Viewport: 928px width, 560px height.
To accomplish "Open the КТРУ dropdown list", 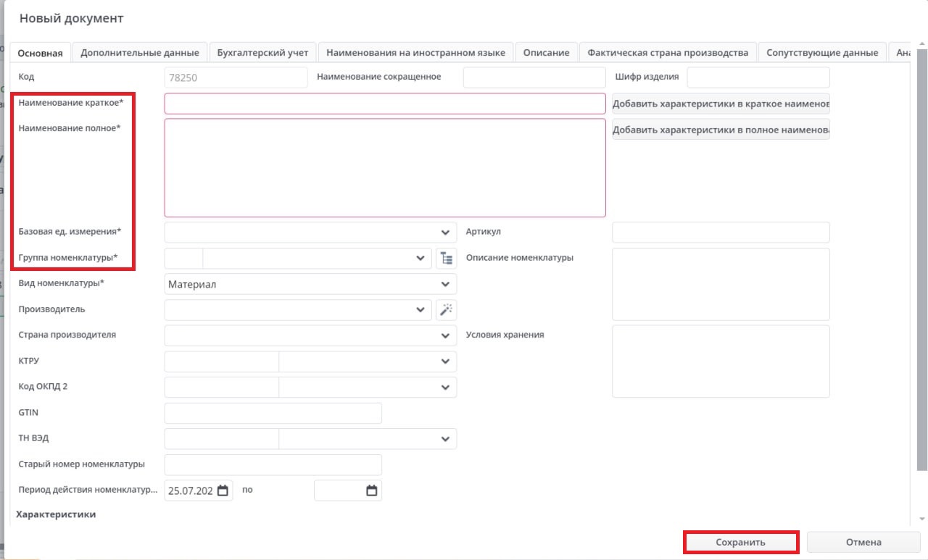I will click(445, 362).
